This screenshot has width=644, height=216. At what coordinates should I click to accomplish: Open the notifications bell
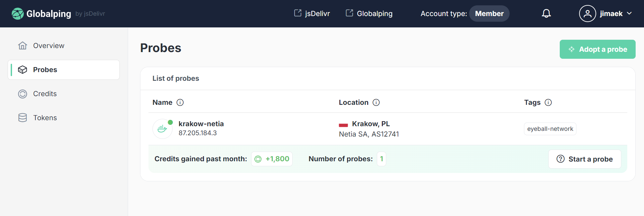(x=546, y=13)
